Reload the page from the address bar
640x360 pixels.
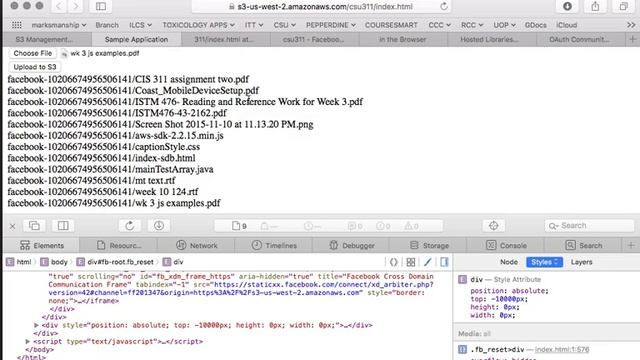click(x=444, y=7)
